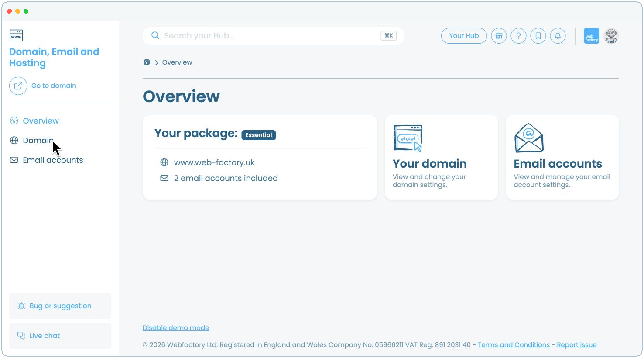Click the chat bubbles icon in Live chat
644x358 pixels.
21,335
